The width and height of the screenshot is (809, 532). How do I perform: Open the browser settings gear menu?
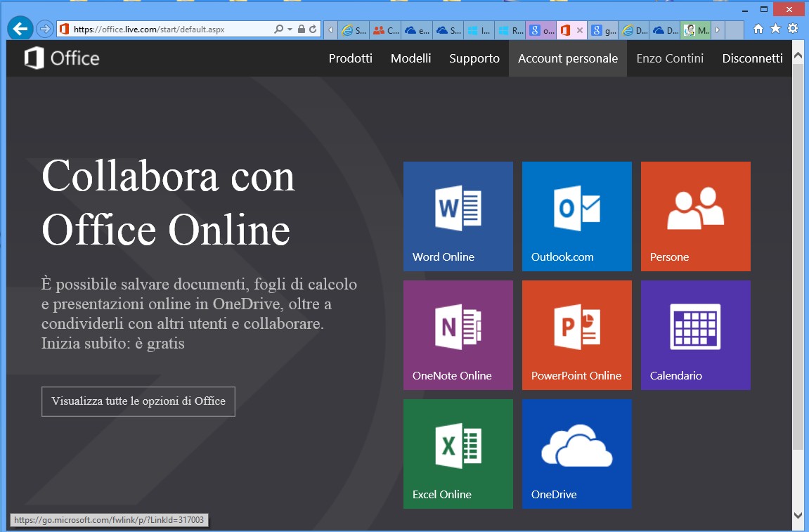(x=793, y=29)
